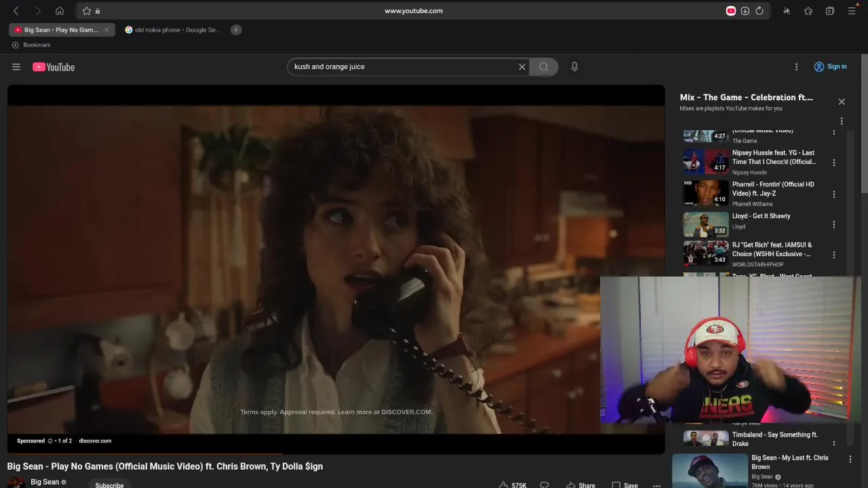Click the ad progress bar under the video
Viewport: 868px width, 488px height.
(x=336, y=453)
